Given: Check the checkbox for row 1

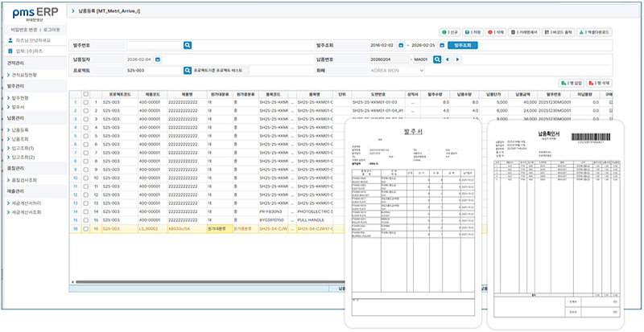Looking at the screenshot, I should [x=86, y=102].
